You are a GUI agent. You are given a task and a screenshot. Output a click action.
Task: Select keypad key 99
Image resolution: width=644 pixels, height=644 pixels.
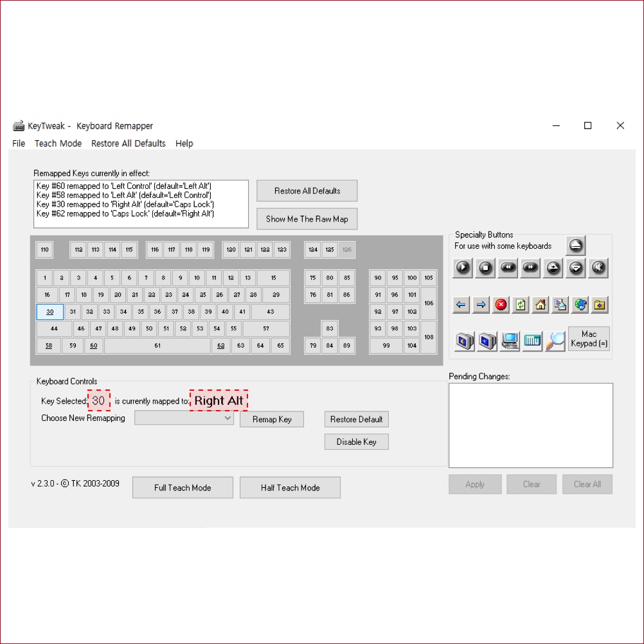(386, 346)
